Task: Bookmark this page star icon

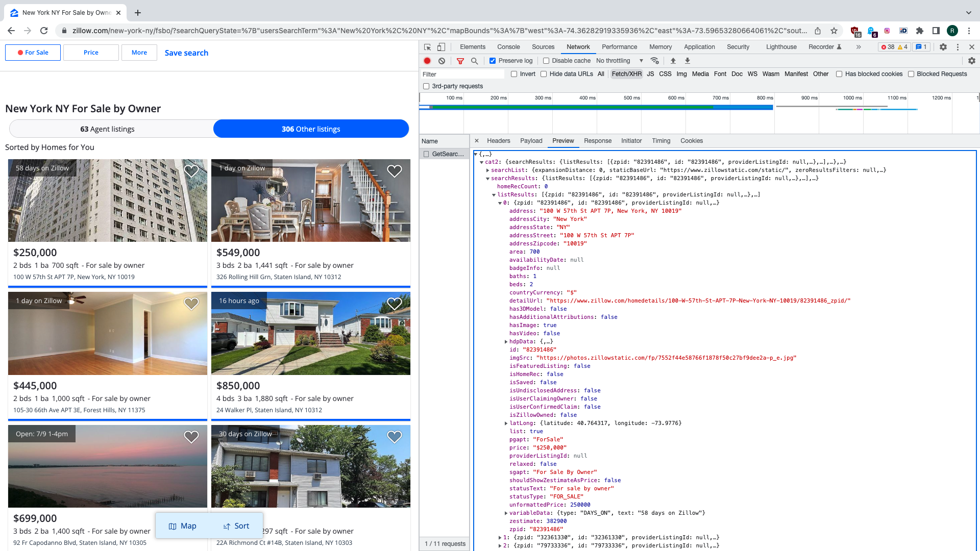Action: (x=834, y=31)
